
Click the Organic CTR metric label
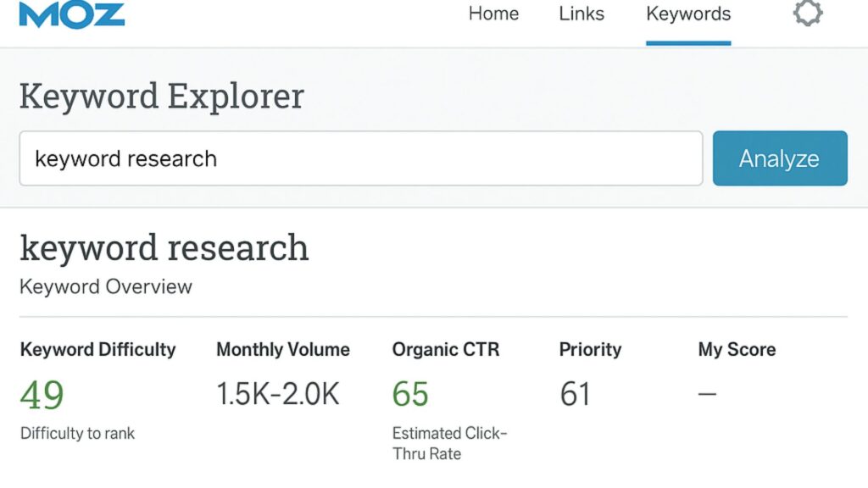coord(446,349)
